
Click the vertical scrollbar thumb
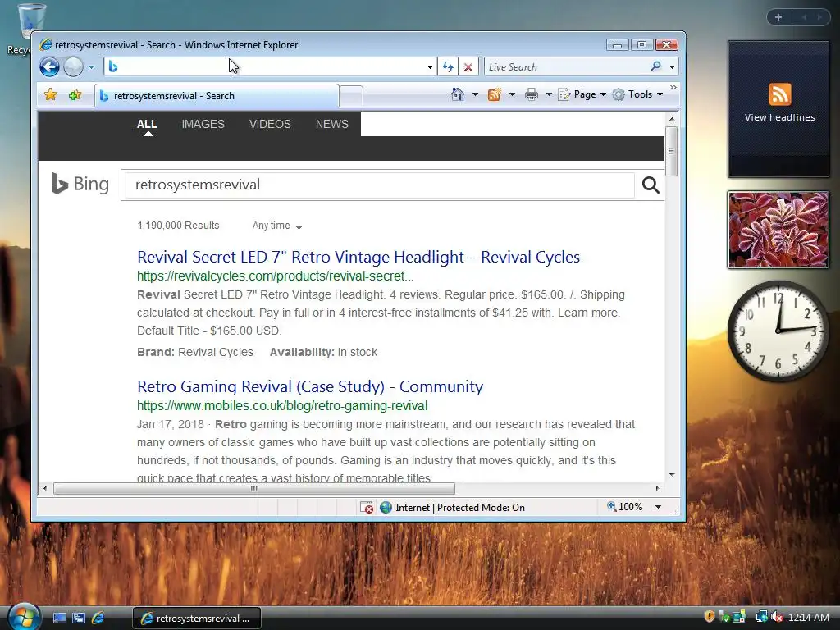(671, 151)
